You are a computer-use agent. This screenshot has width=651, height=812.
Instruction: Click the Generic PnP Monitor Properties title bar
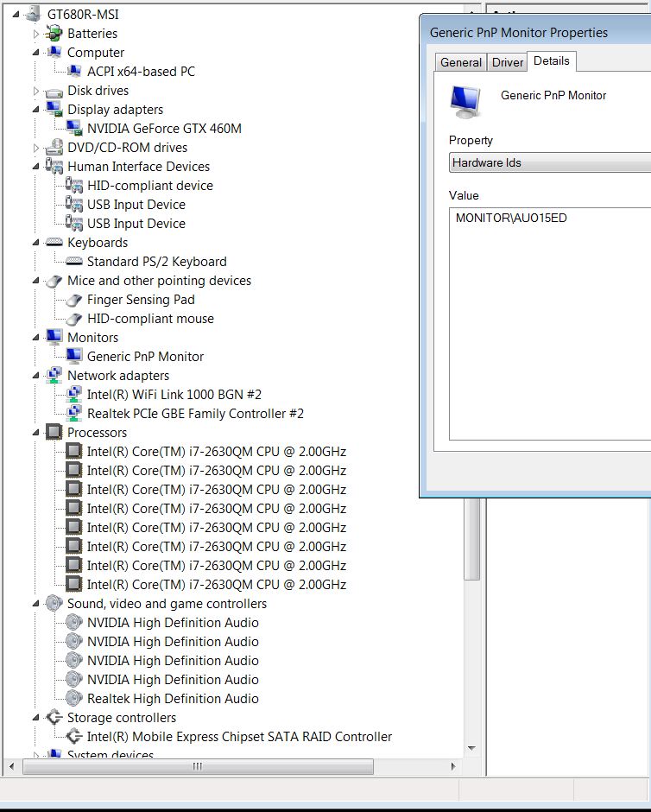[x=535, y=32]
